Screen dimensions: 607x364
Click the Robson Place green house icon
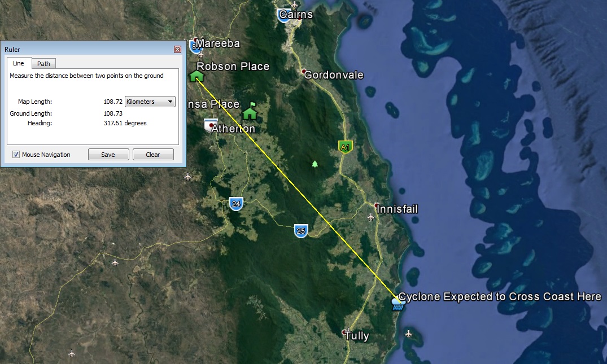click(197, 76)
